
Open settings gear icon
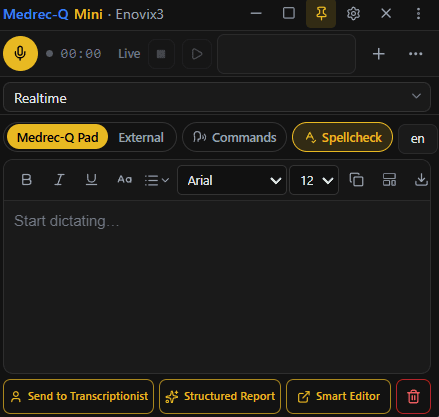(353, 14)
